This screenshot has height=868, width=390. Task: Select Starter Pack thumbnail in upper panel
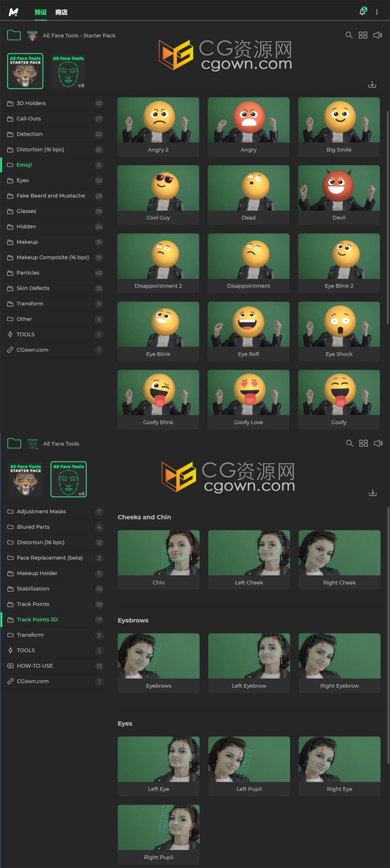[25, 71]
